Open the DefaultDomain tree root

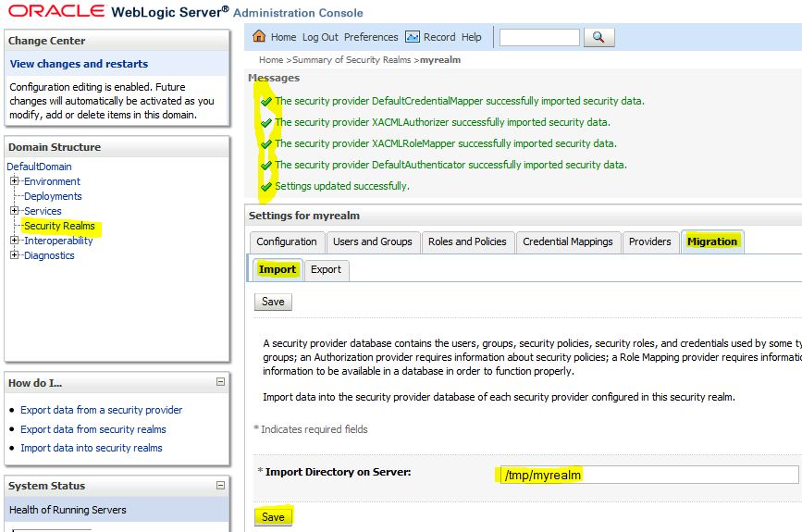[x=40, y=167]
